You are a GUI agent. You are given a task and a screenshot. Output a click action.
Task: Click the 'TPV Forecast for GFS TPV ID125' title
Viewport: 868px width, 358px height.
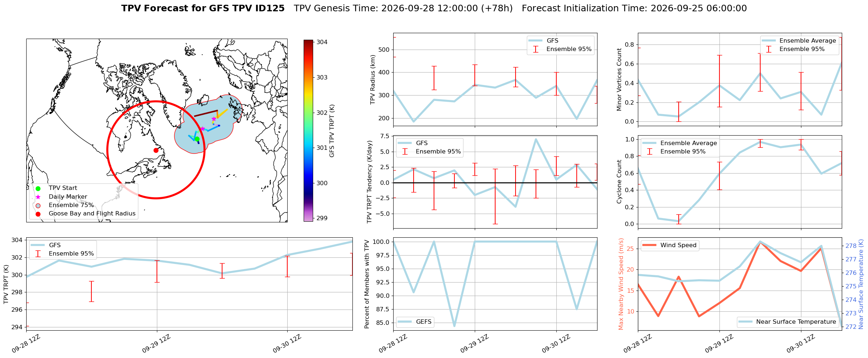tap(203, 8)
